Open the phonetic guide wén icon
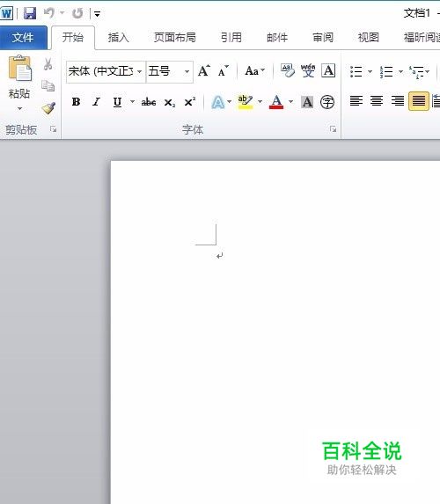The width and height of the screenshot is (440, 504). pyautogui.click(x=308, y=70)
